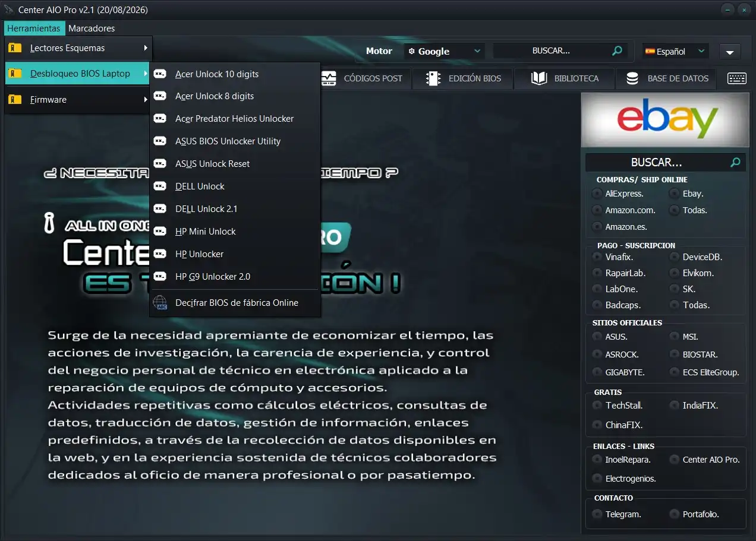The image size is (756, 541).
Task: Click the icon beside ASUS BIOS Unlocker Utility
Action: pos(160,141)
